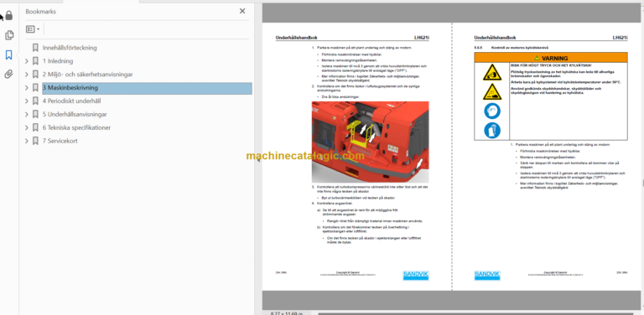Viewport: 644px width, 315px height.
Task: Click the Bookmarks panel title
Action: click(x=40, y=12)
